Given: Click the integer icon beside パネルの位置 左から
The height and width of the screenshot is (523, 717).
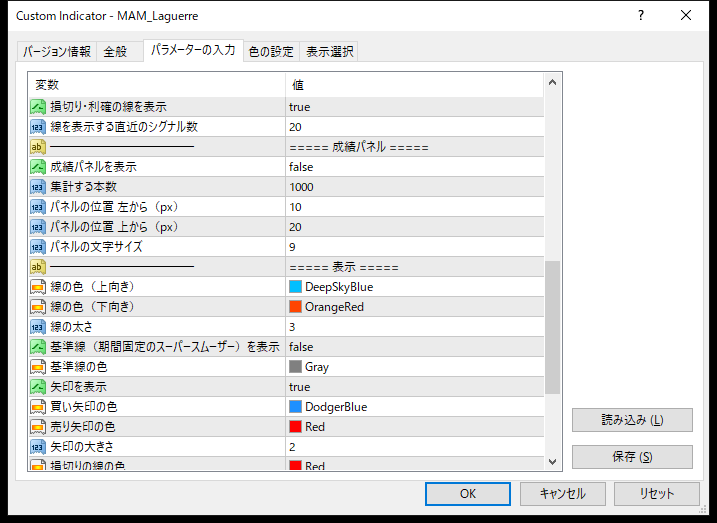Looking at the screenshot, I should 38,207.
